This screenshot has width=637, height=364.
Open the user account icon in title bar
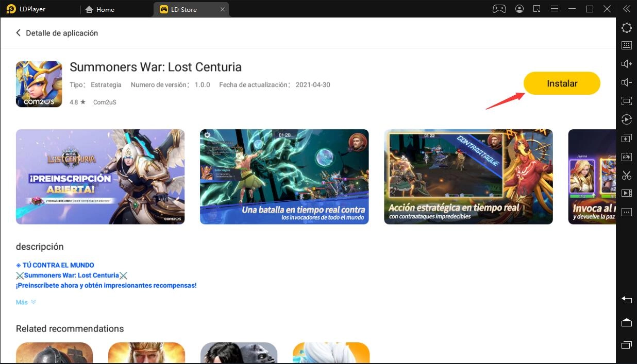(x=519, y=9)
